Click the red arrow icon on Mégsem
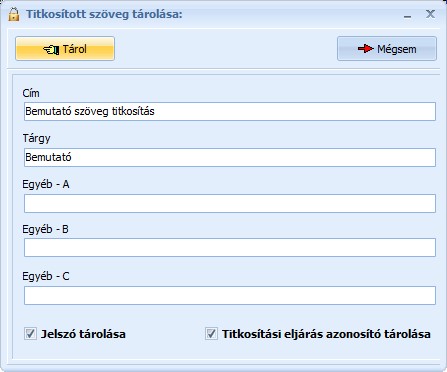447x372 pixels. coord(365,49)
